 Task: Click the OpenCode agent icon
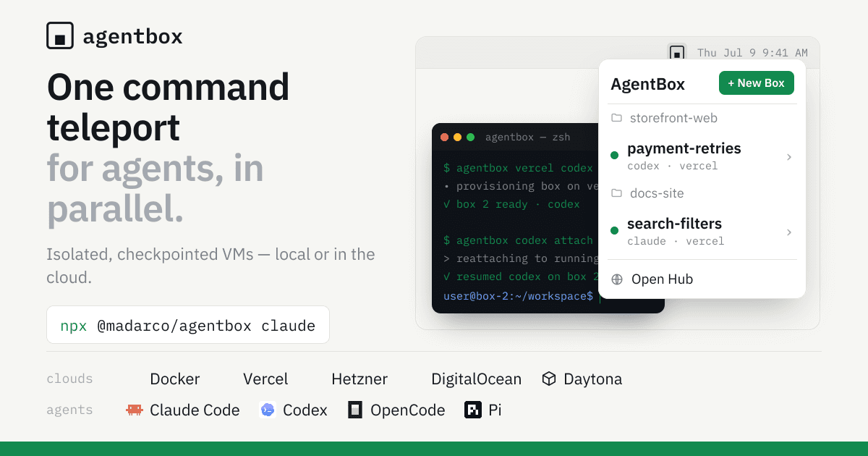click(354, 410)
